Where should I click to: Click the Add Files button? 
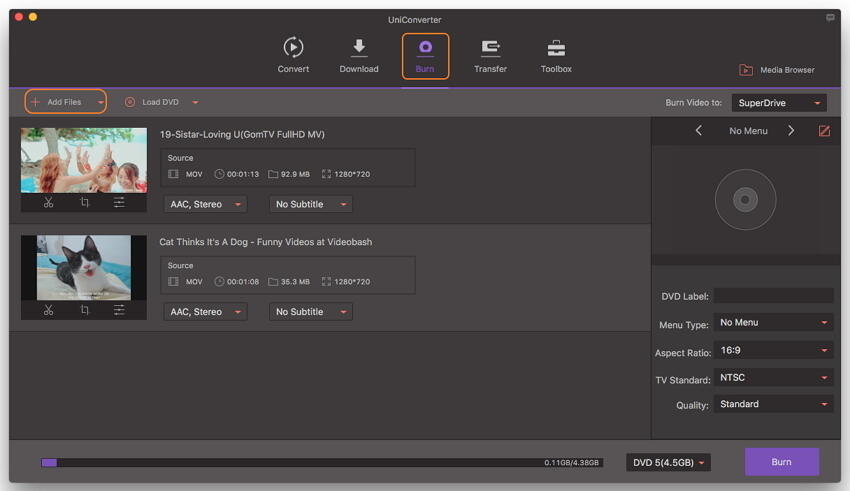click(59, 102)
